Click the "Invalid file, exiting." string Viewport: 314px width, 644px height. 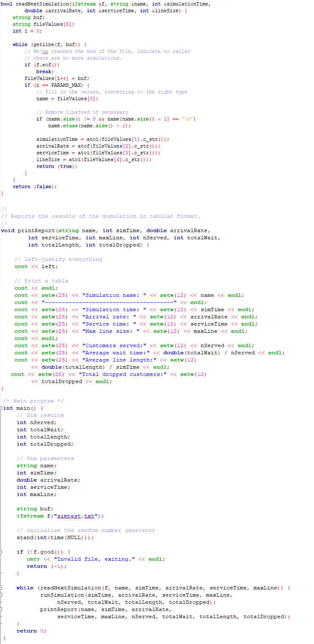point(95,559)
